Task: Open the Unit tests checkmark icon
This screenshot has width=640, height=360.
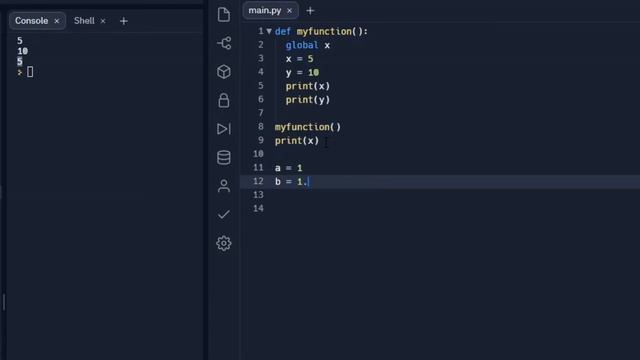Action: coord(224,215)
